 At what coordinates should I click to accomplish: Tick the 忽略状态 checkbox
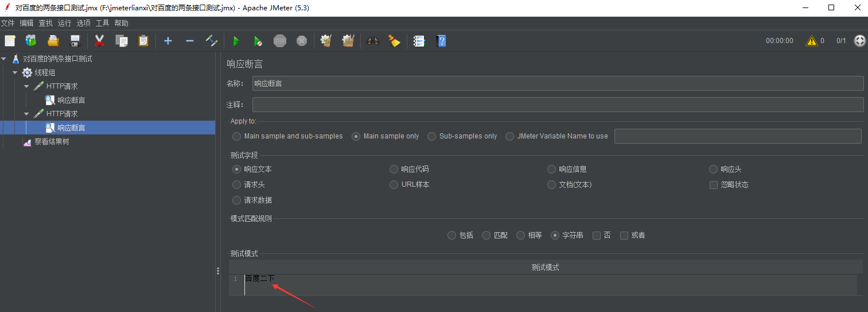click(x=714, y=184)
